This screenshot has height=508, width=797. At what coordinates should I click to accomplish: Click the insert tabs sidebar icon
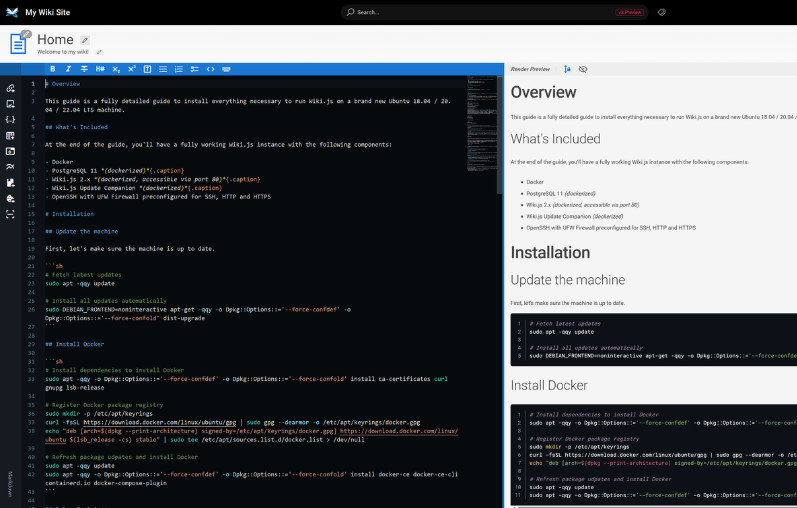10,151
